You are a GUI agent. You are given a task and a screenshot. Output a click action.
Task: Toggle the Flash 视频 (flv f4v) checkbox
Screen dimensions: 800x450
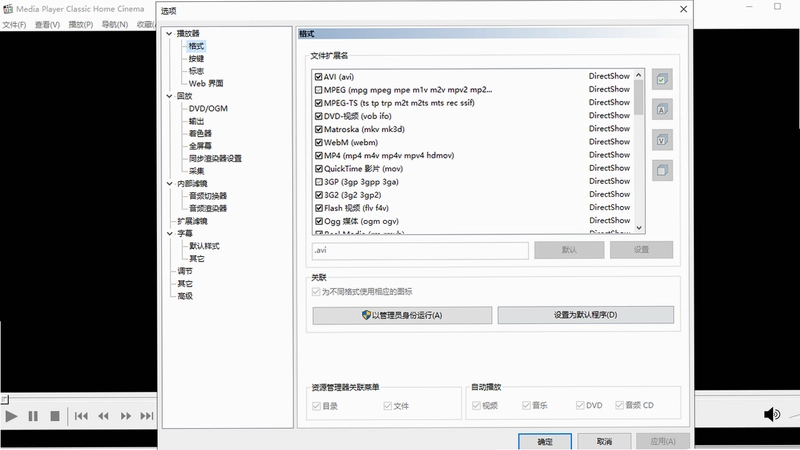pyautogui.click(x=318, y=208)
